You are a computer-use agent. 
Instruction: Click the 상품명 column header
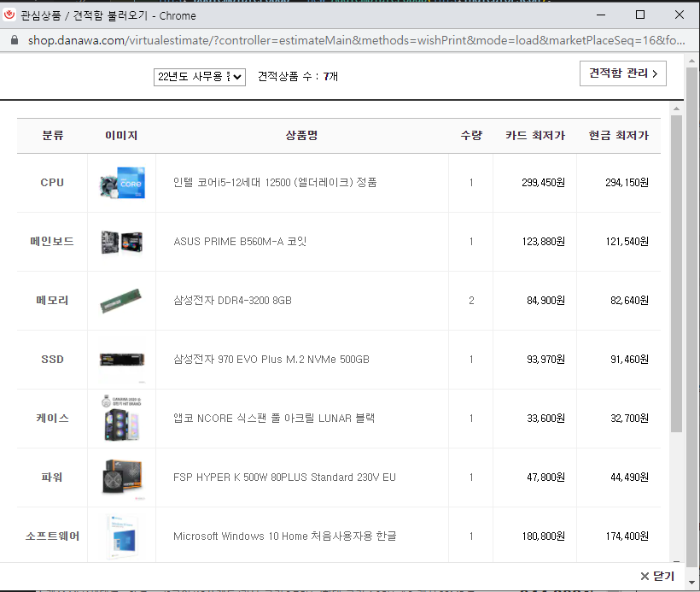[302, 135]
